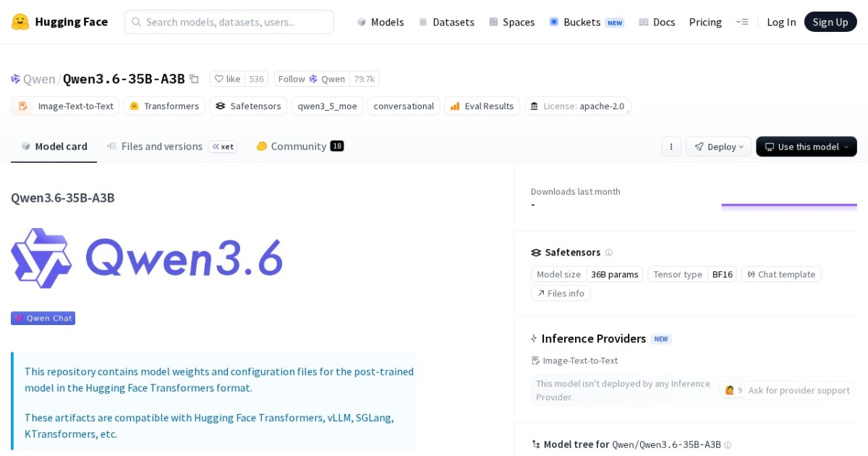Click Safetensors info circle icon
This screenshot has width=868, height=456.
pyautogui.click(x=609, y=253)
